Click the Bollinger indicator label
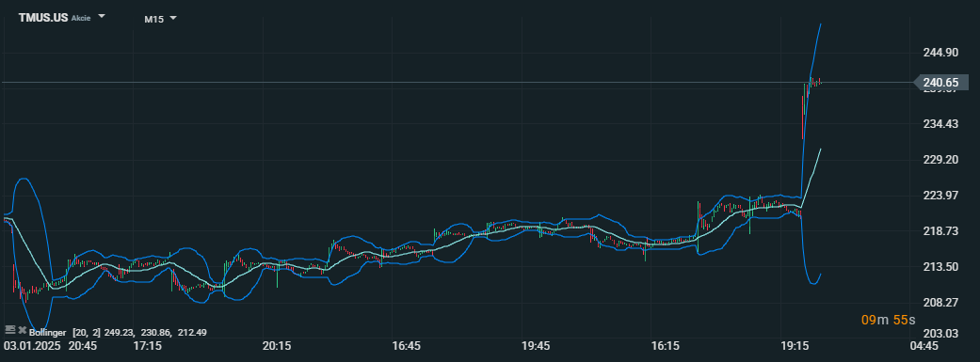Screen dimensions: 980x362 point(47,333)
